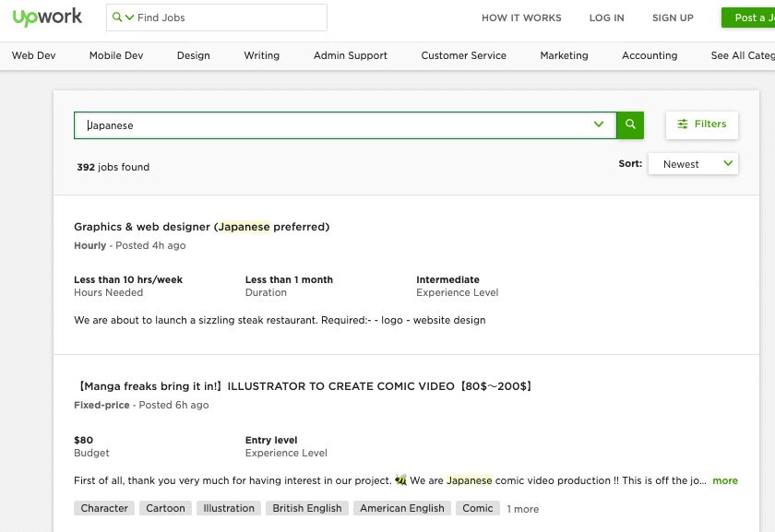Viewport: 775px width, 532px height.
Task: Click the magnifier icon in Find Jobs box
Action: pyautogui.click(x=116, y=18)
